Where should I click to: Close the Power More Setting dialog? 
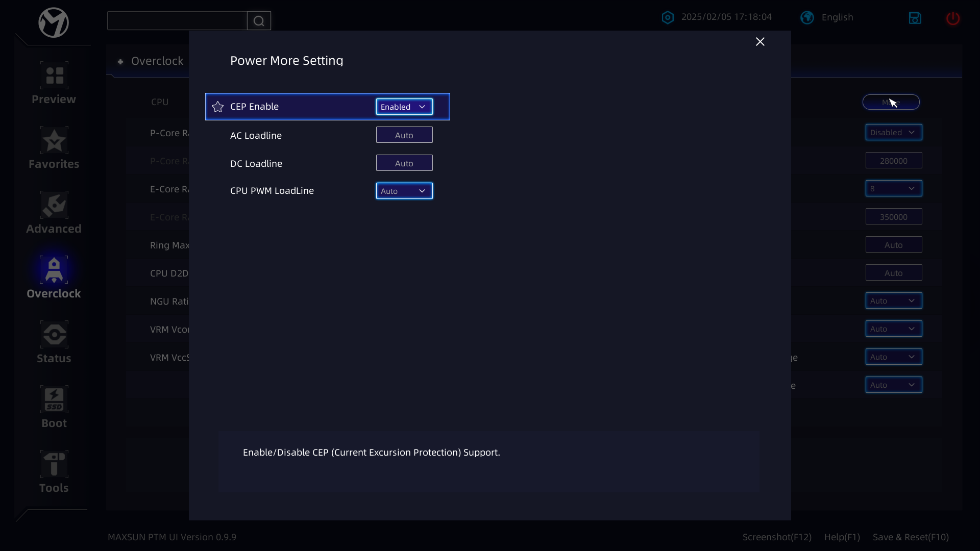[760, 42]
